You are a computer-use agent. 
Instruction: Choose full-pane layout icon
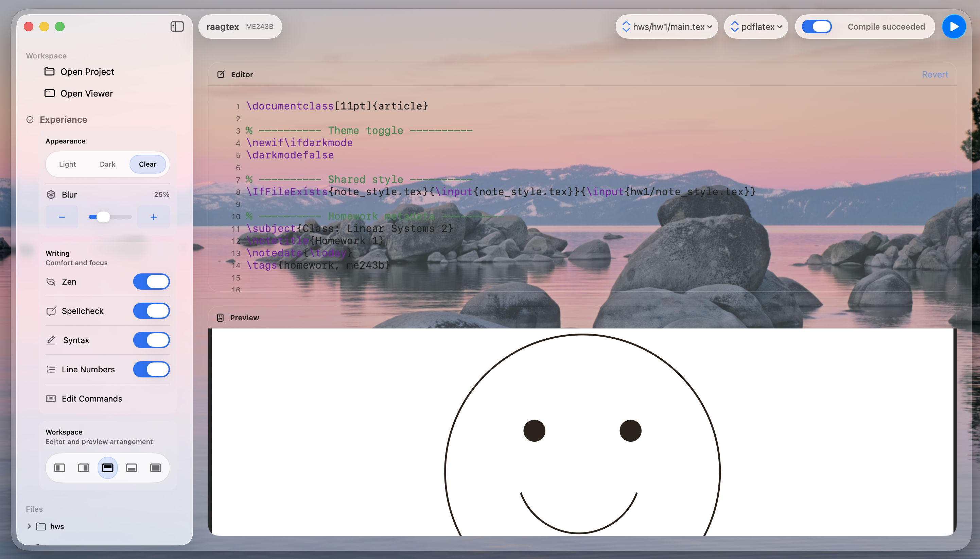click(x=156, y=468)
